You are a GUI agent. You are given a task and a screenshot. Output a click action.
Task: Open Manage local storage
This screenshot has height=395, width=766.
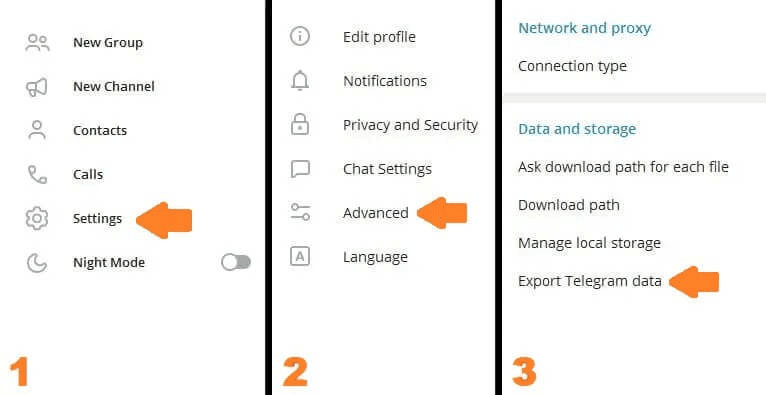point(589,243)
